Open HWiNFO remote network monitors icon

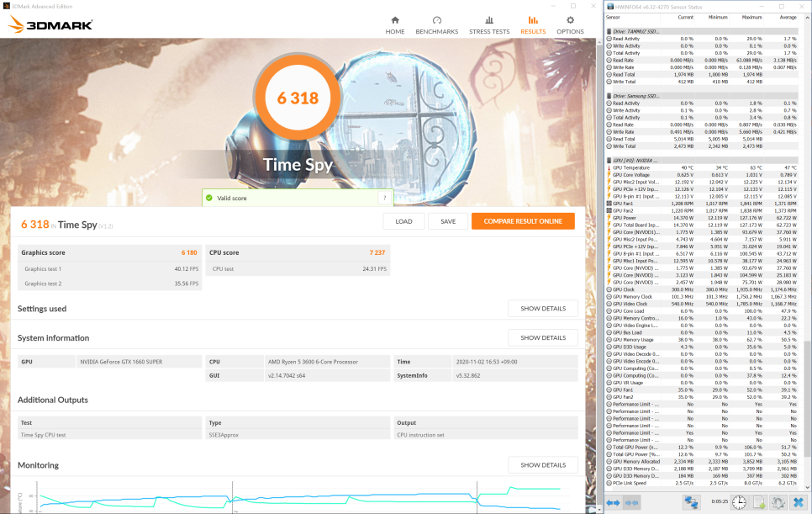691,502
